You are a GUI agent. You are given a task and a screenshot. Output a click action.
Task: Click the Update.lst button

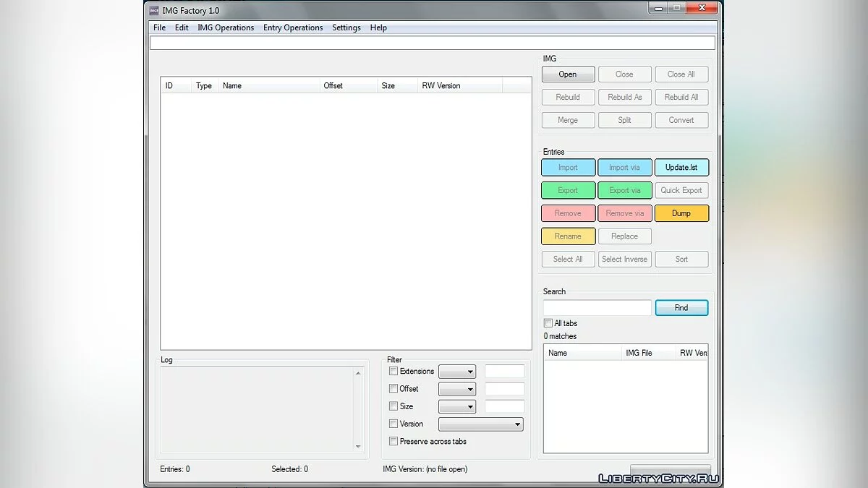coord(681,168)
